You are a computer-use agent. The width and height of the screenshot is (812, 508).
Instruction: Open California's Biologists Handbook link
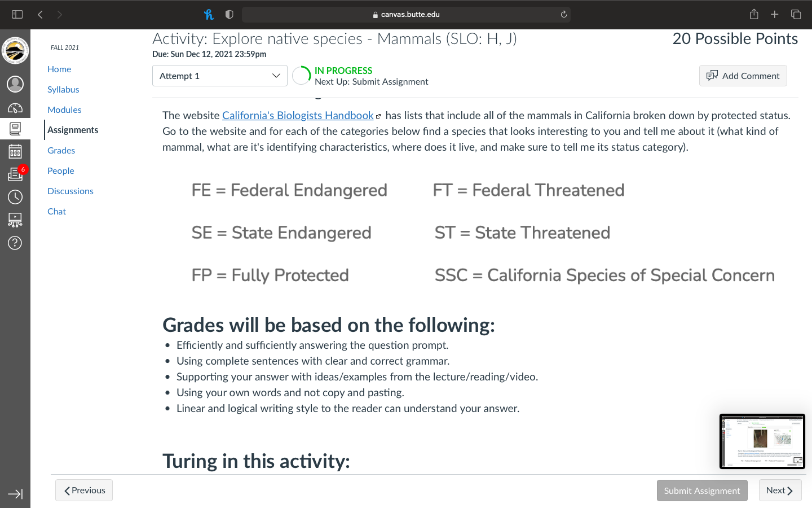click(298, 115)
